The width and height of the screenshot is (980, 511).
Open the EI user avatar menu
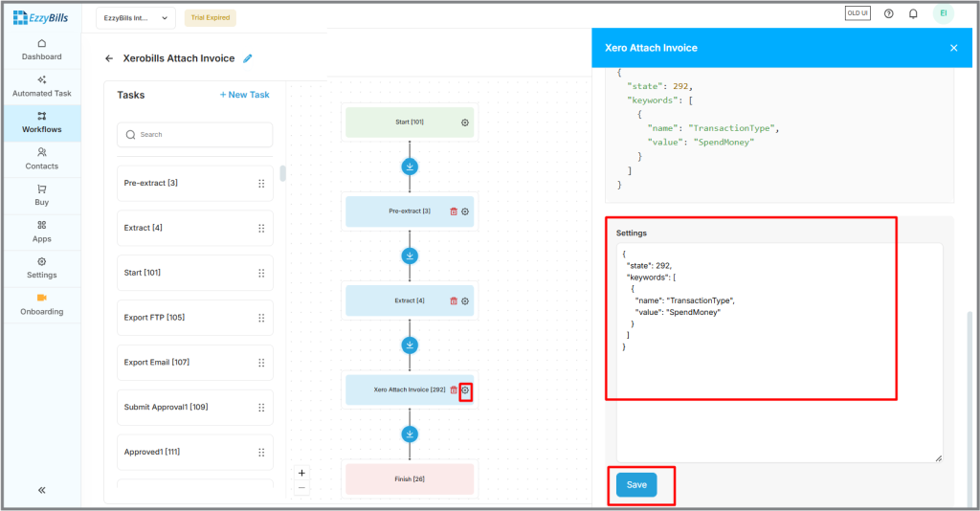943,13
